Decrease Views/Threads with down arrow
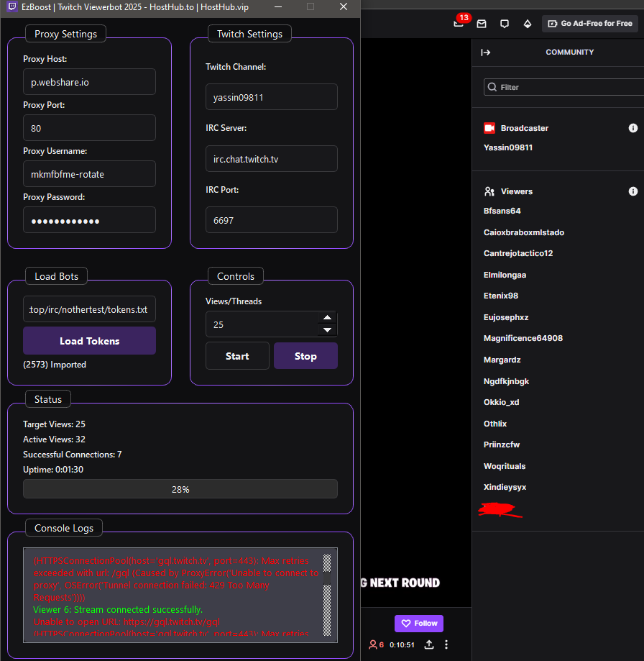644x661 pixels. point(327,330)
